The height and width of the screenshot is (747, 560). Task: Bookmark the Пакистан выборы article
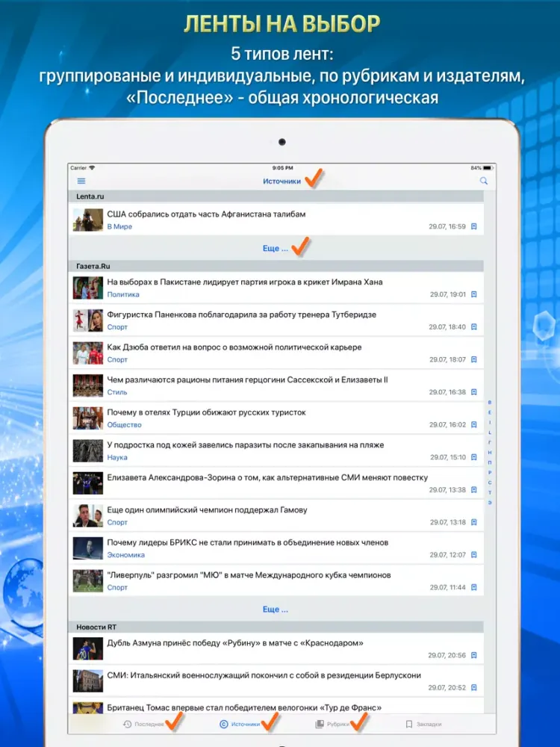click(474, 294)
